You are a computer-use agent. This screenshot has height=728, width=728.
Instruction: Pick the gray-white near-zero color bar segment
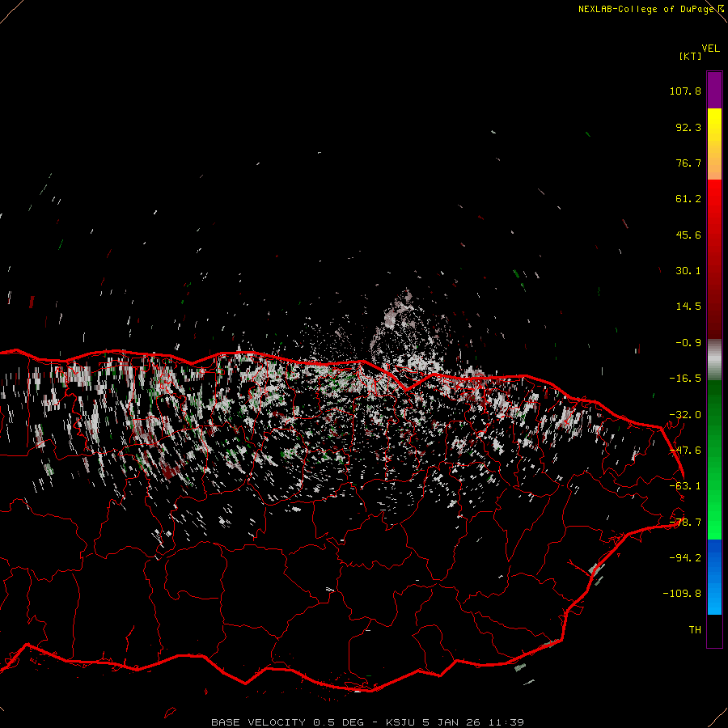click(714, 359)
